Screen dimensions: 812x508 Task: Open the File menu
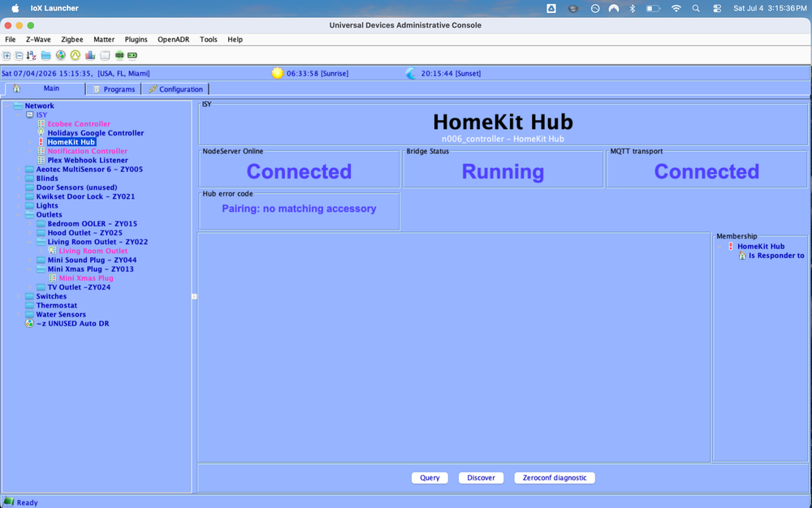pos(11,39)
